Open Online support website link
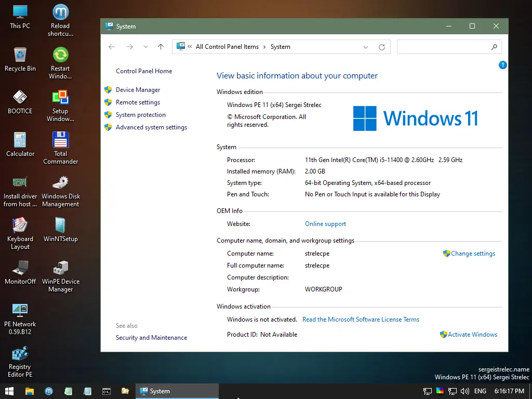Viewport: 532px width, 399px height. [325, 224]
